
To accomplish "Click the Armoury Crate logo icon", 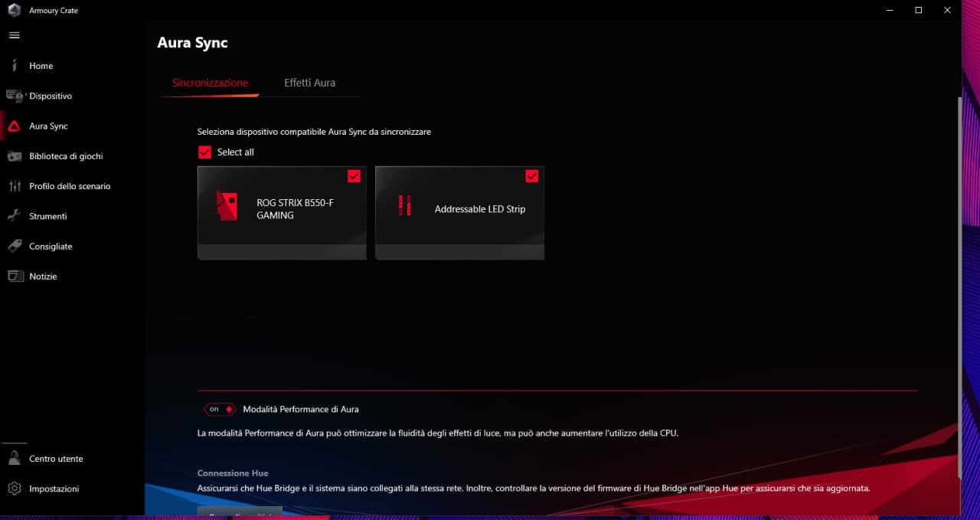I will point(14,10).
